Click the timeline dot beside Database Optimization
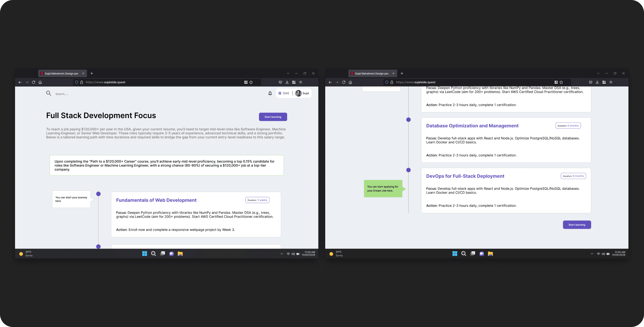This screenshot has width=644, height=327. point(408,120)
